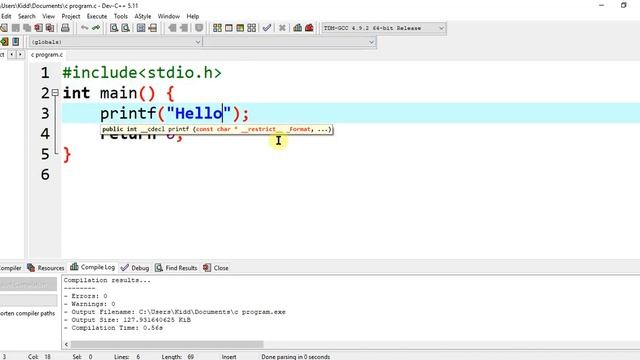Viewport: 640px width, 360px height.
Task: Click the Insert mode status bar entry
Action: pos(229,357)
